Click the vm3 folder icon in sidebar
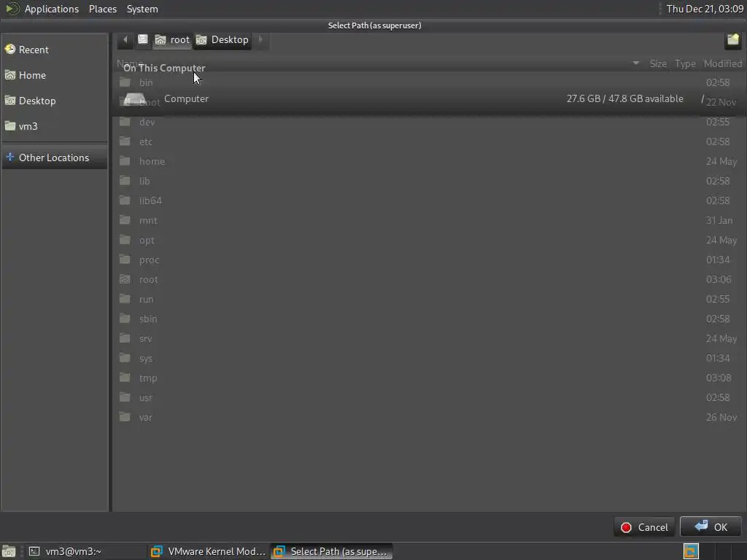This screenshot has height=560, width=747. tap(10, 125)
